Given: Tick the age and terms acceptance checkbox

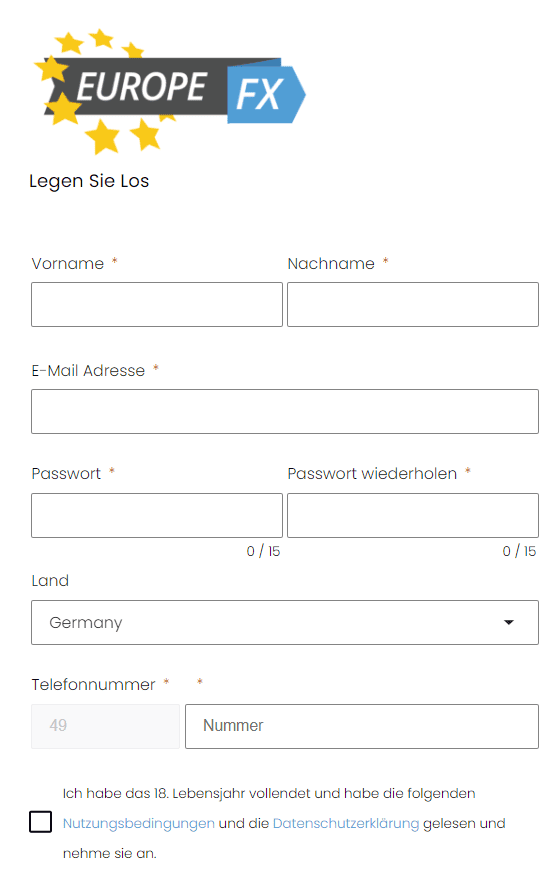Looking at the screenshot, I should [x=40, y=822].
